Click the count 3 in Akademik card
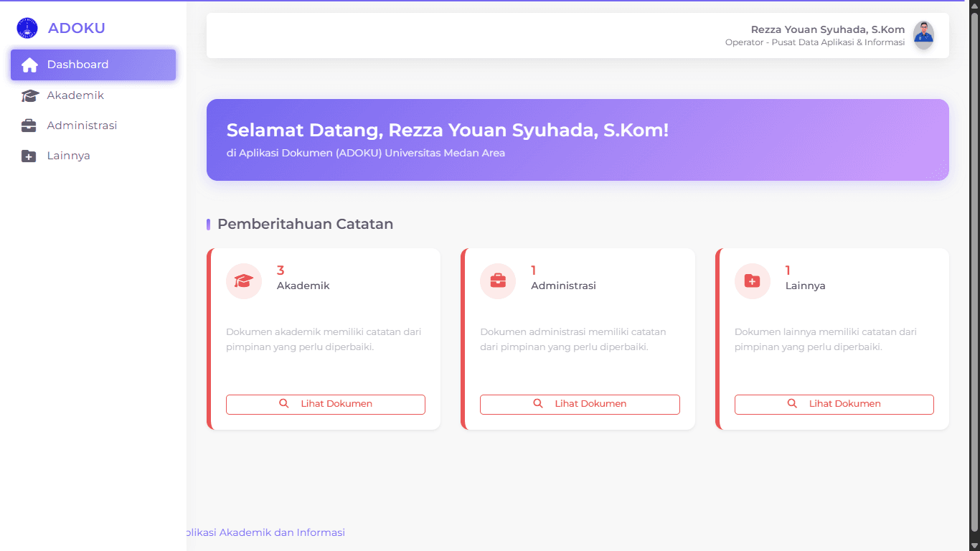 coord(281,270)
